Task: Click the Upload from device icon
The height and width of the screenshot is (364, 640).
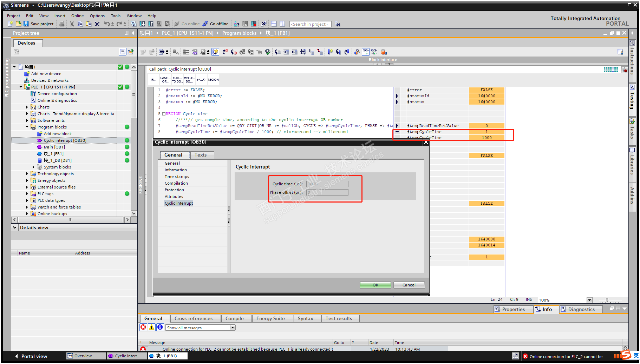Action: pos(150,24)
